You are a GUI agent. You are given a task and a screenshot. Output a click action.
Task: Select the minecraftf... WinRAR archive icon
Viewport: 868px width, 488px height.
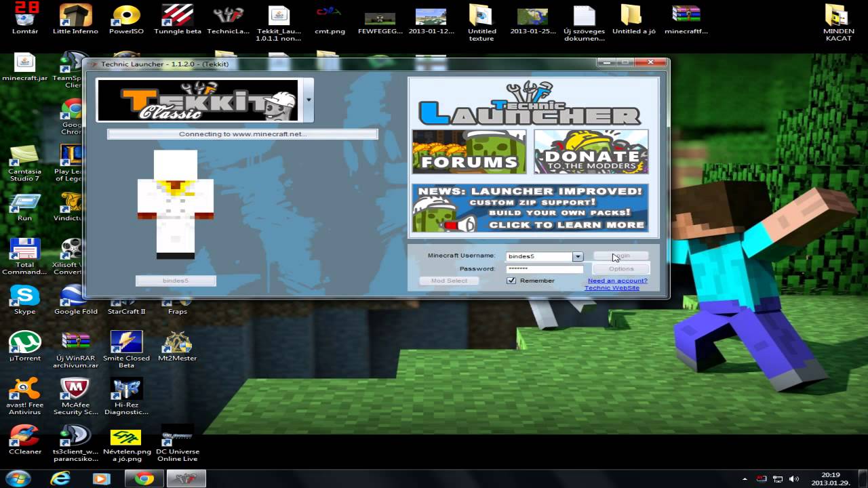(686, 18)
